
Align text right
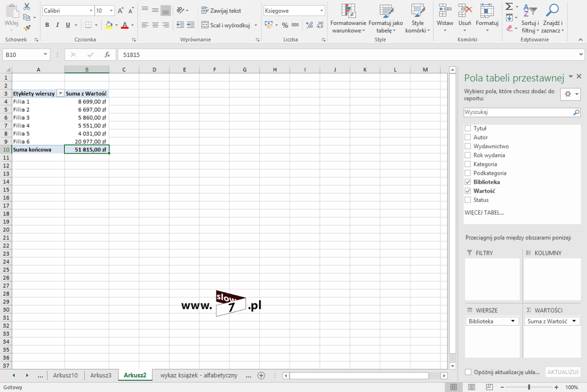(166, 25)
